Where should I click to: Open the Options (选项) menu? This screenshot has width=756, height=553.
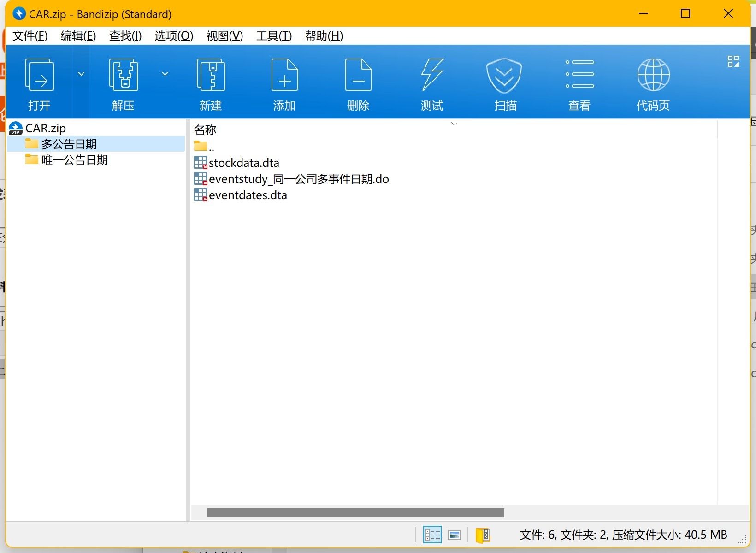tap(174, 36)
